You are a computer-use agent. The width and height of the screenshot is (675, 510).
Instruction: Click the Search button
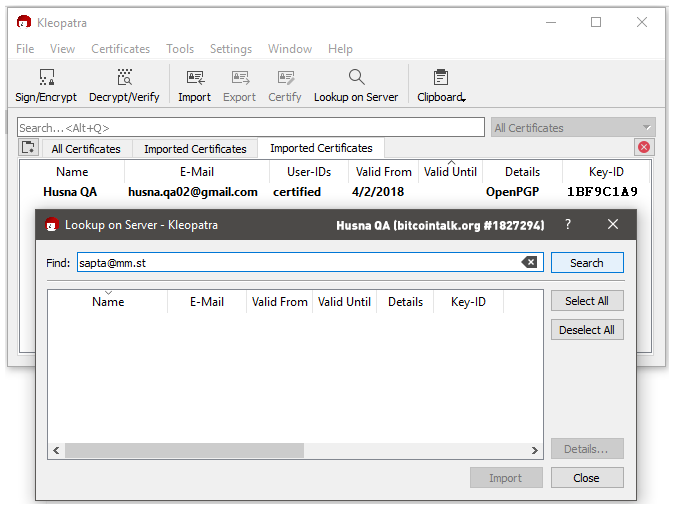[587, 263]
